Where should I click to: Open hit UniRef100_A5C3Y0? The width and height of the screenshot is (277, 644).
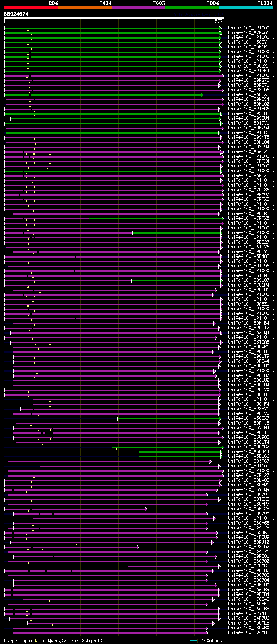pos(248,42)
